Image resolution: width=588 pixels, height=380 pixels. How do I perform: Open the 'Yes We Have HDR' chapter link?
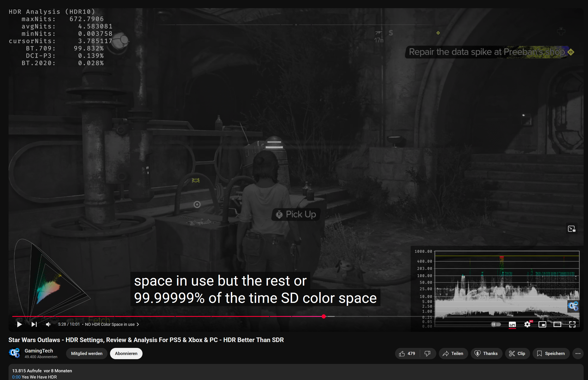(x=16, y=377)
